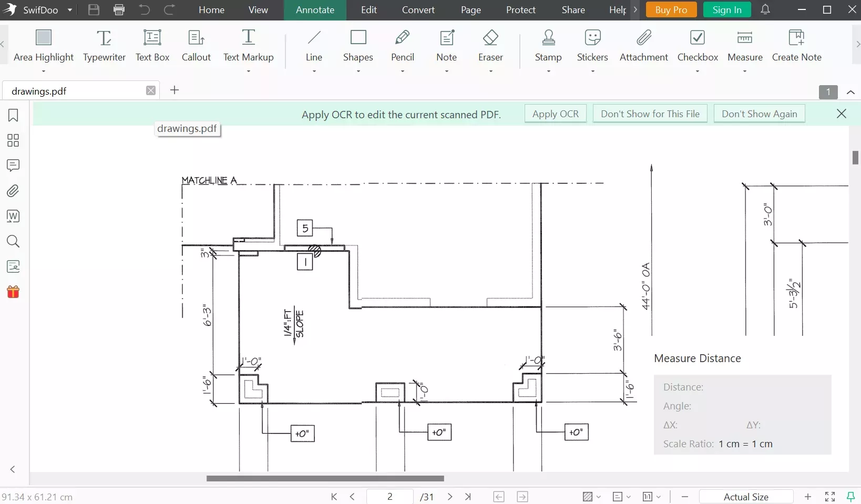Pin the bottom status bar
The height and width of the screenshot is (504, 861).
(850, 497)
